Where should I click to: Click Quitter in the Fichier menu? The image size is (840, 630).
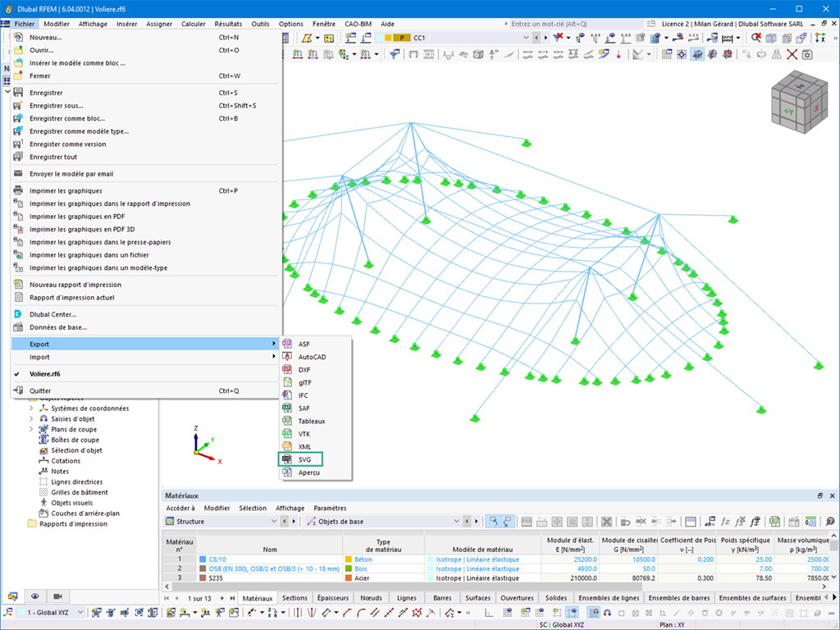pyautogui.click(x=144, y=390)
